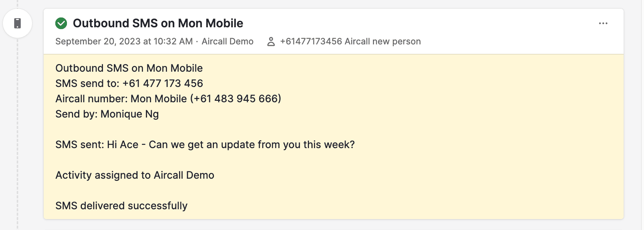
Task: Click the dashed timeline connector line
Action: tap(17, 146)
